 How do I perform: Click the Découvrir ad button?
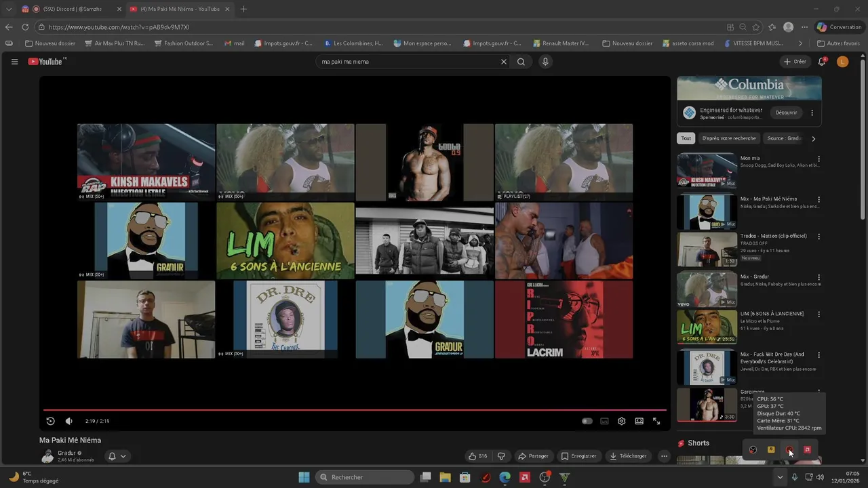tap(787, 113)
